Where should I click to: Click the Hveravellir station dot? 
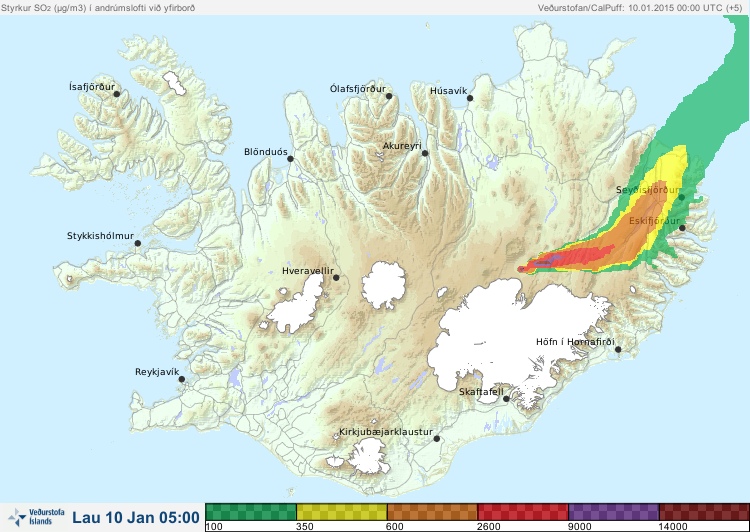pyautogui.click(x=336, y=277)
